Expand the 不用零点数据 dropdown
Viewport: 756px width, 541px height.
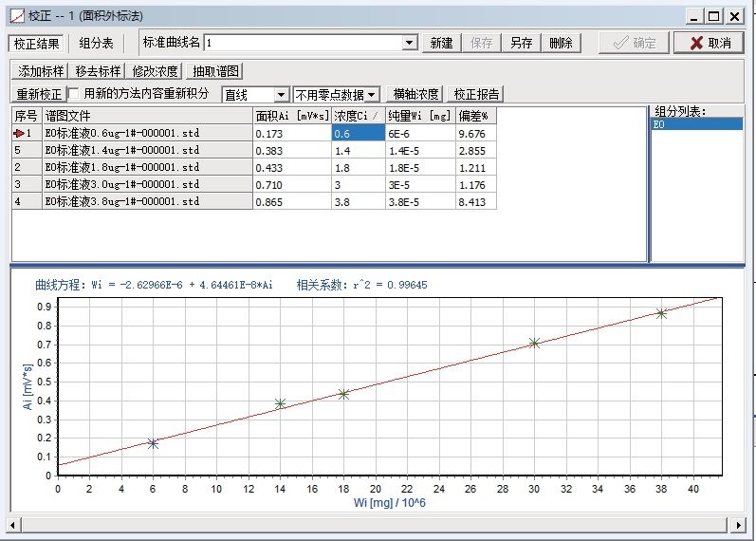click(x=372, y=95)
